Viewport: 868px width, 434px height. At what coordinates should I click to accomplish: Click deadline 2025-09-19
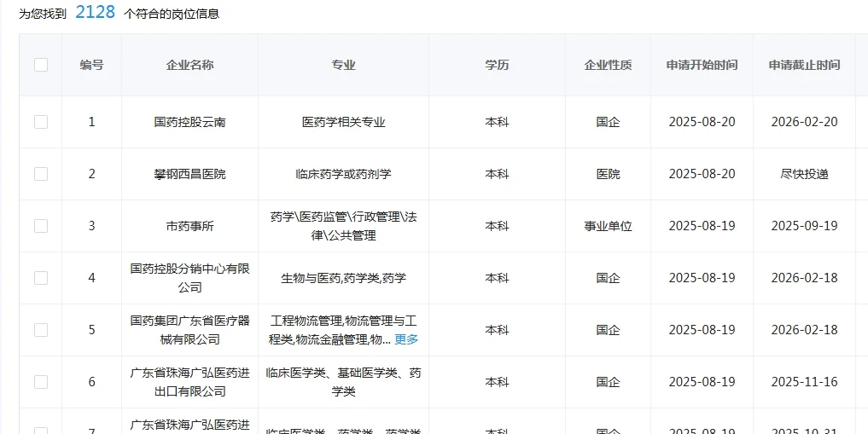[x=804, y=226]
